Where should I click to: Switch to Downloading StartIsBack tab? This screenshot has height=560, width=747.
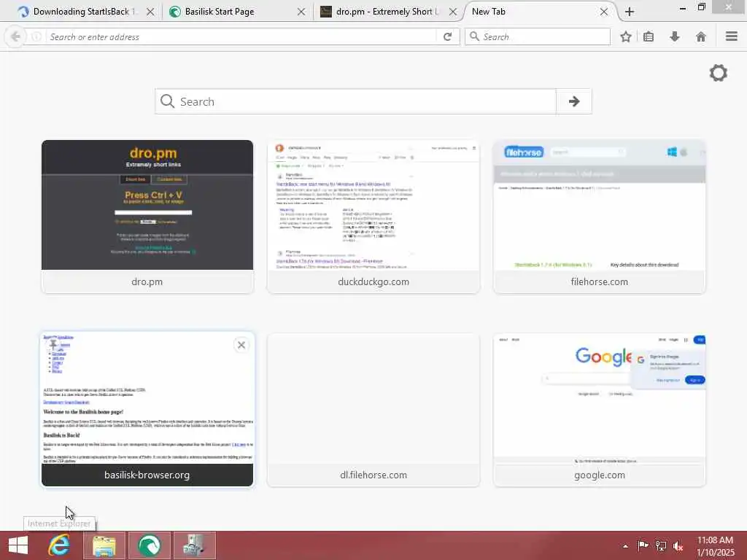point(79,12)
